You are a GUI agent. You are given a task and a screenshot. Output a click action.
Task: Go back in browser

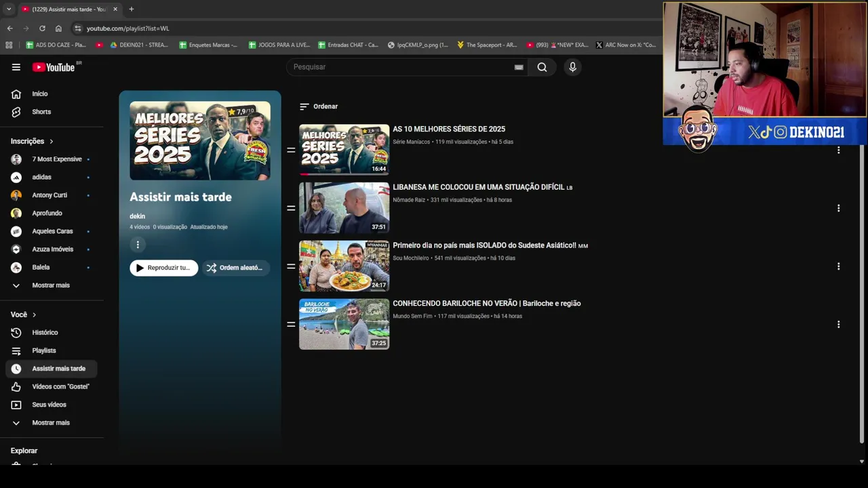[x=9, y=28]
